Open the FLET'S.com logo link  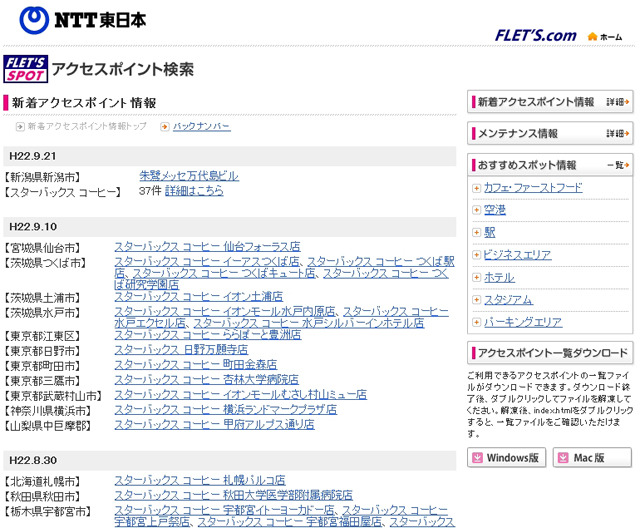coord(536,35)
